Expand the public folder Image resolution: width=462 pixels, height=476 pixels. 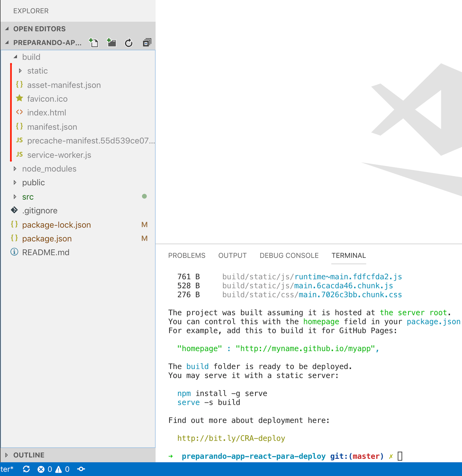coord(15,182)
